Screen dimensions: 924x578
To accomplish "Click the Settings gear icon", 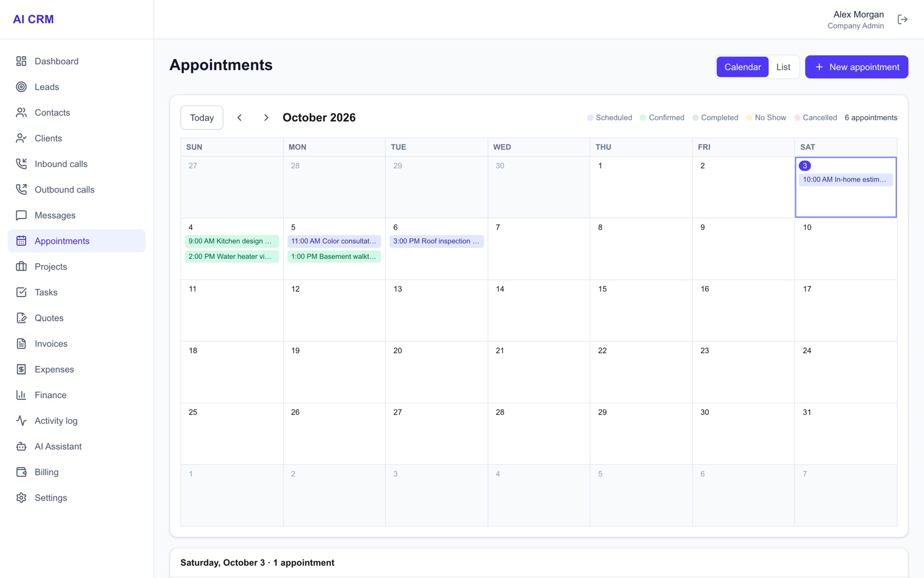I will coord(21,498).
